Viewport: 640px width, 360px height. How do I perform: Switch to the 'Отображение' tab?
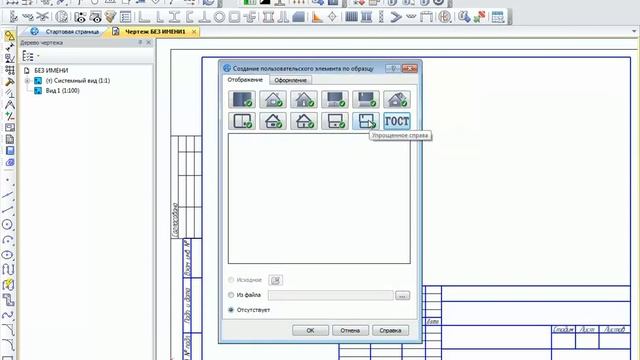(x=245, y=80)
